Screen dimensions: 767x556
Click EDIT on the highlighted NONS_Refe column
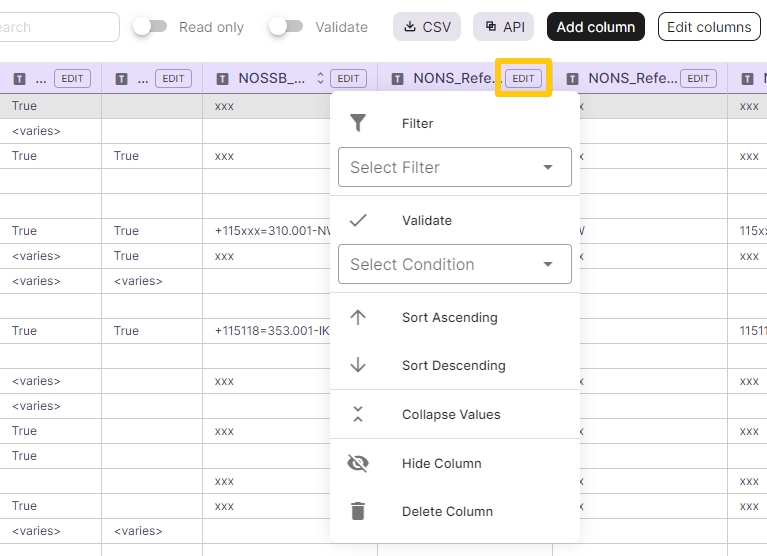coord(523,78)
